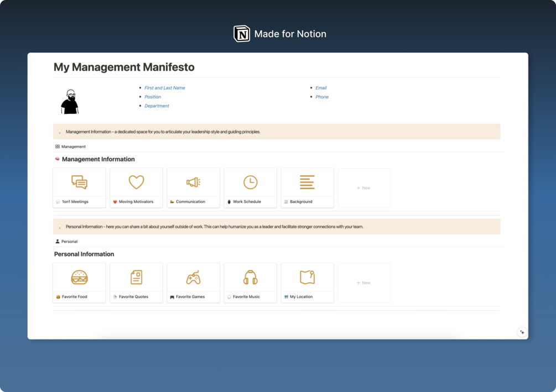
Task: Open the Favorite Music card title
Action: 246,297
